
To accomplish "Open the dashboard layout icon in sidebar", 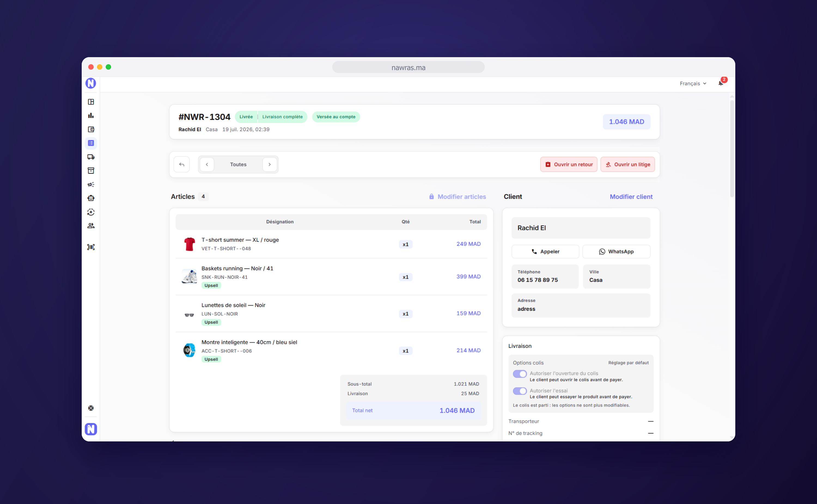I will click(91, 102).
